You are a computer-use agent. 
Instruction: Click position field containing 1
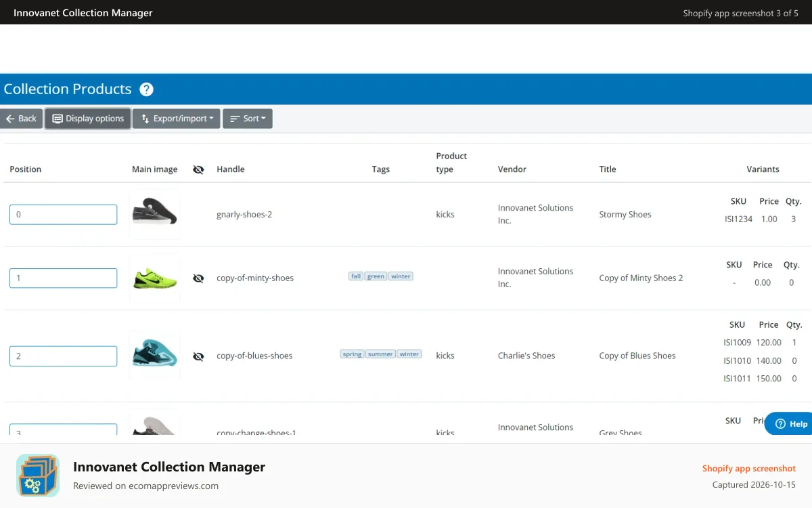pyautogui.click(x=63, y=278)
